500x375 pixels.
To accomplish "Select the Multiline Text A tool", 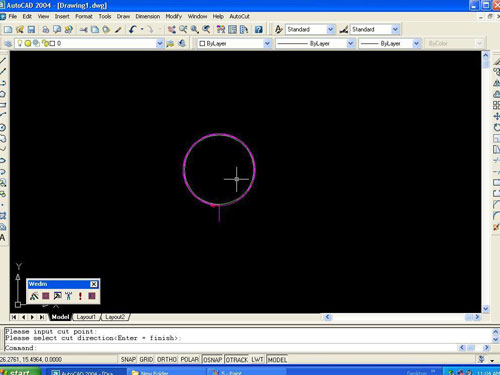I will point(3,238).
